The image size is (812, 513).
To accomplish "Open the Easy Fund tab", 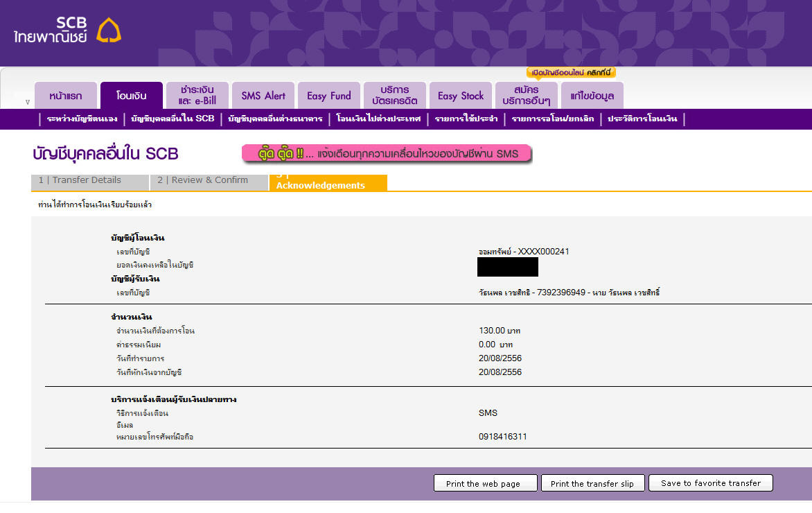I will coord(329,96).
